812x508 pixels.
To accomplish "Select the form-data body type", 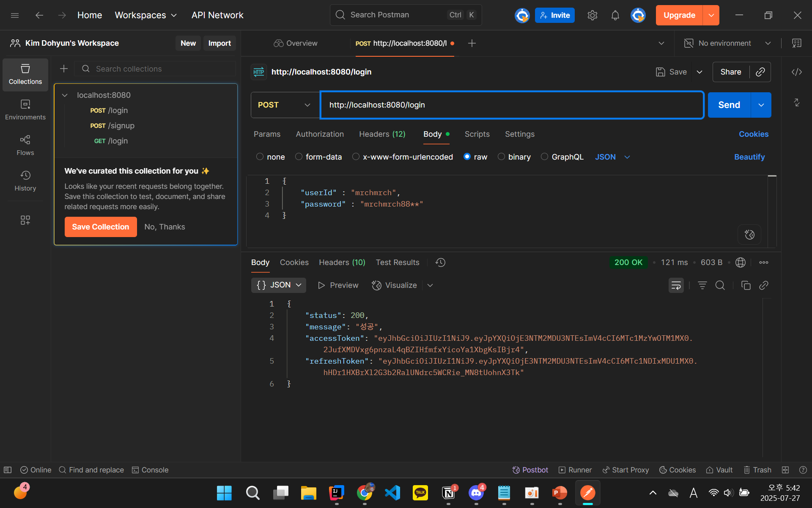I will click(299, 157).
